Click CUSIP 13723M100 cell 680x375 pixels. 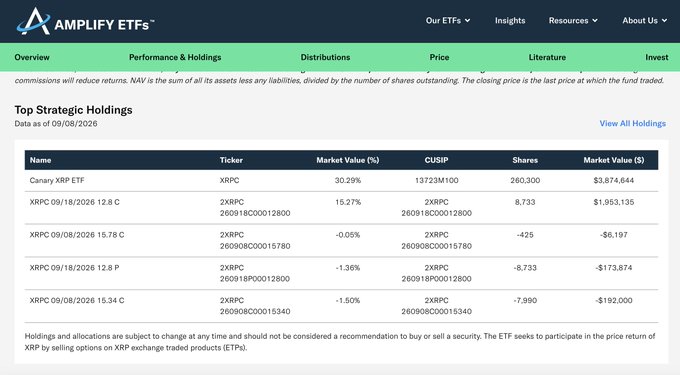(436, 180)
